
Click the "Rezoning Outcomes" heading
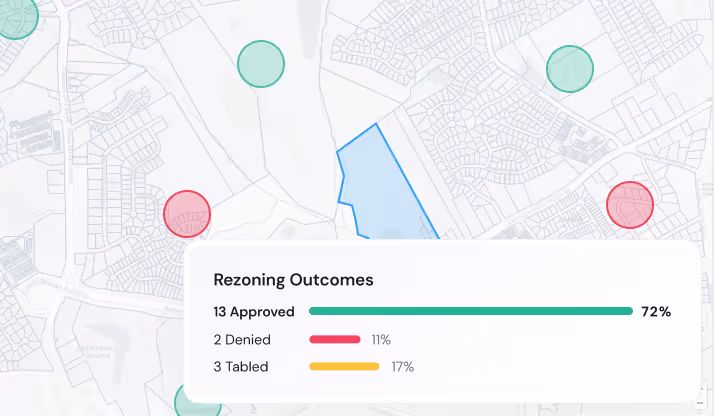(x=293, y=279)
